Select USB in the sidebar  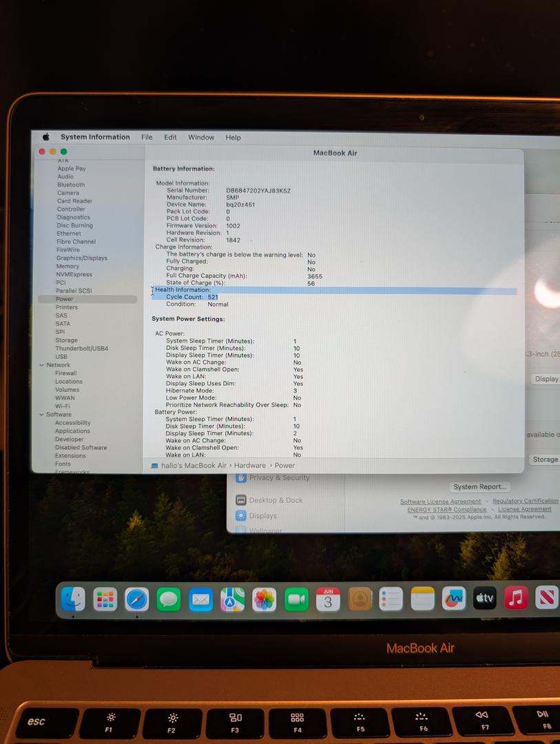click(x=61, y=357)
